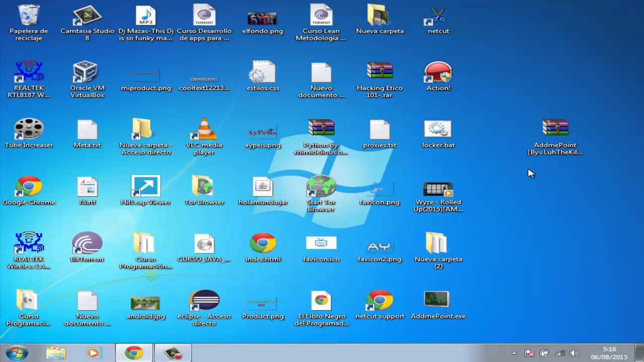
Task: Open the Windows Start menu
Action: tap(17, 353)
